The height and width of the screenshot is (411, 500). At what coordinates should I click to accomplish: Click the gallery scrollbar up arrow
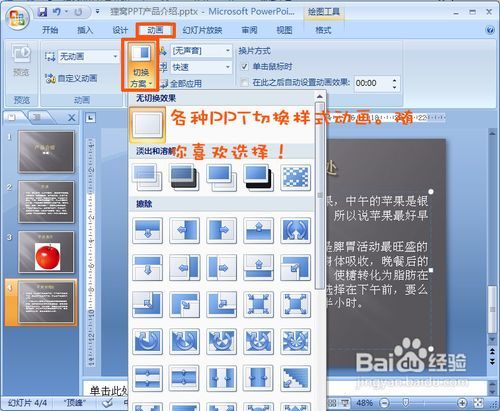coord(320,97)
